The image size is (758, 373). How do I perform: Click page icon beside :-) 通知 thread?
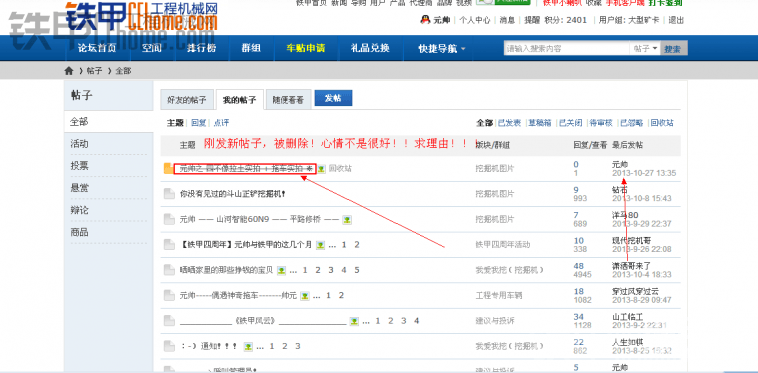[169, 346]
